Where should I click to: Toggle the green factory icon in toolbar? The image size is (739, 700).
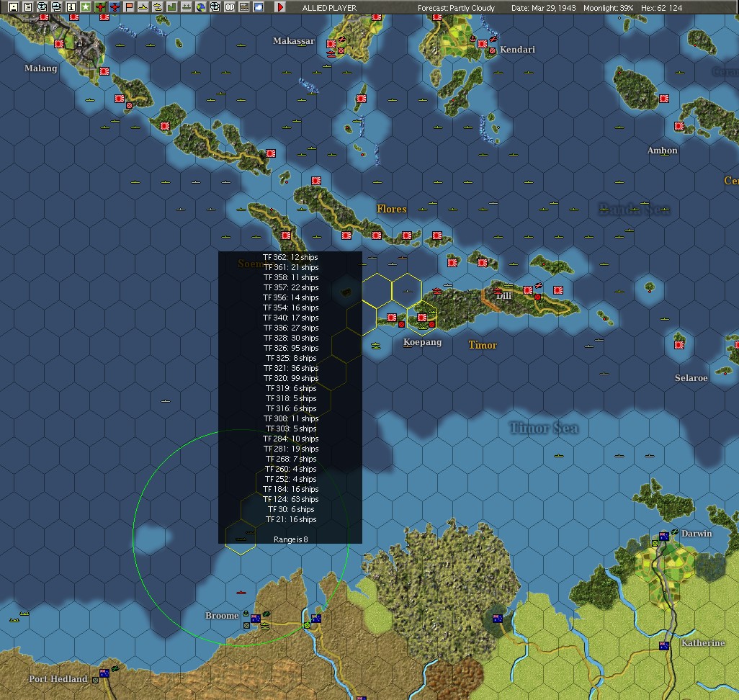[x=172, y=6]
